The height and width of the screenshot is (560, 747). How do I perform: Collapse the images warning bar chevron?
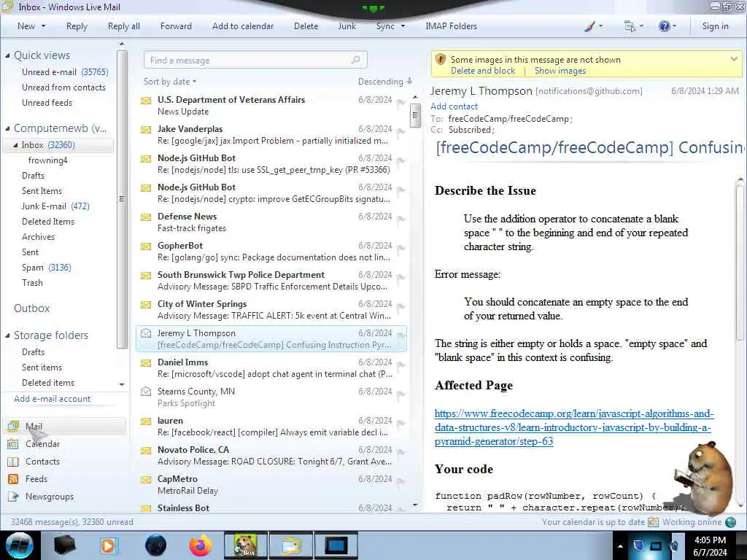734,59
